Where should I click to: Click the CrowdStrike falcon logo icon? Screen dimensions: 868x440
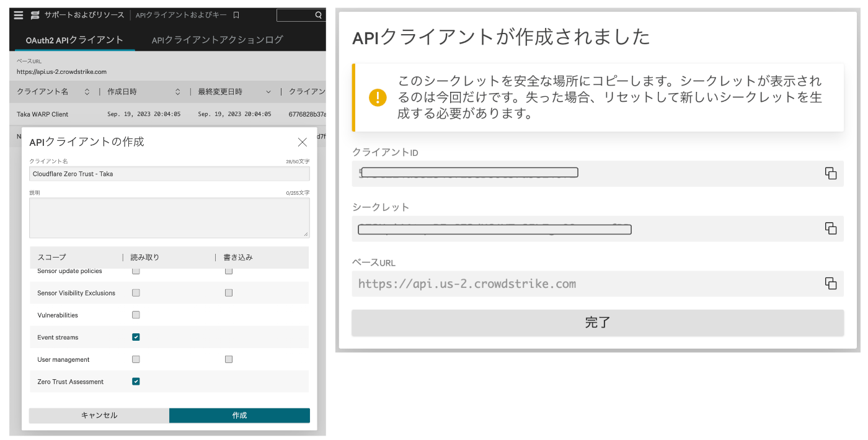(35, 15)
